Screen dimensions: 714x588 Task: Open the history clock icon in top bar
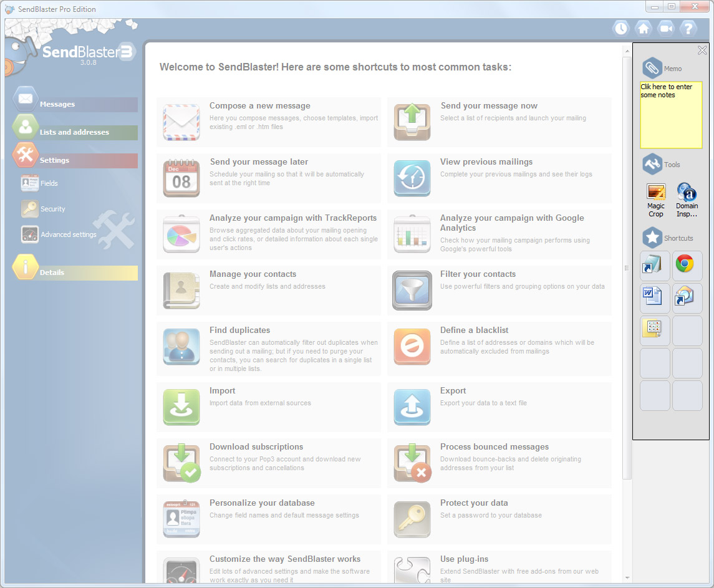click(x=621, y=29)
